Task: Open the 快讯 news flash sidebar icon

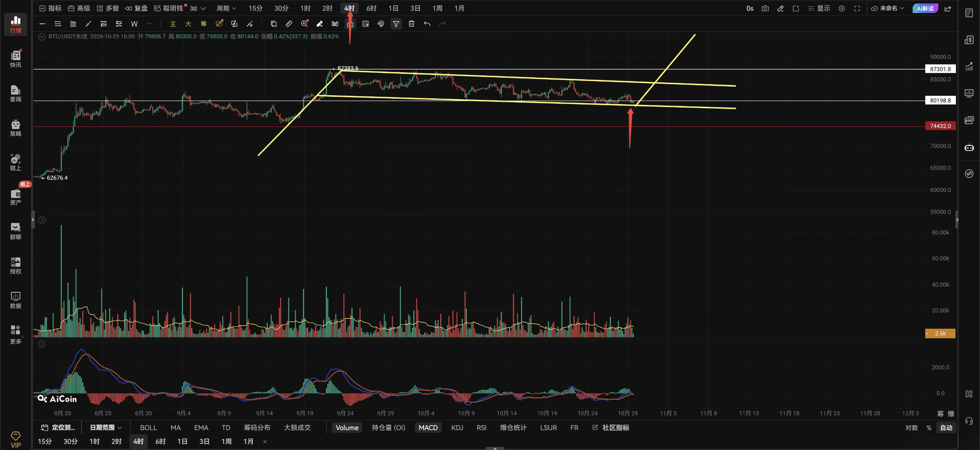Action: click(16, 59)
